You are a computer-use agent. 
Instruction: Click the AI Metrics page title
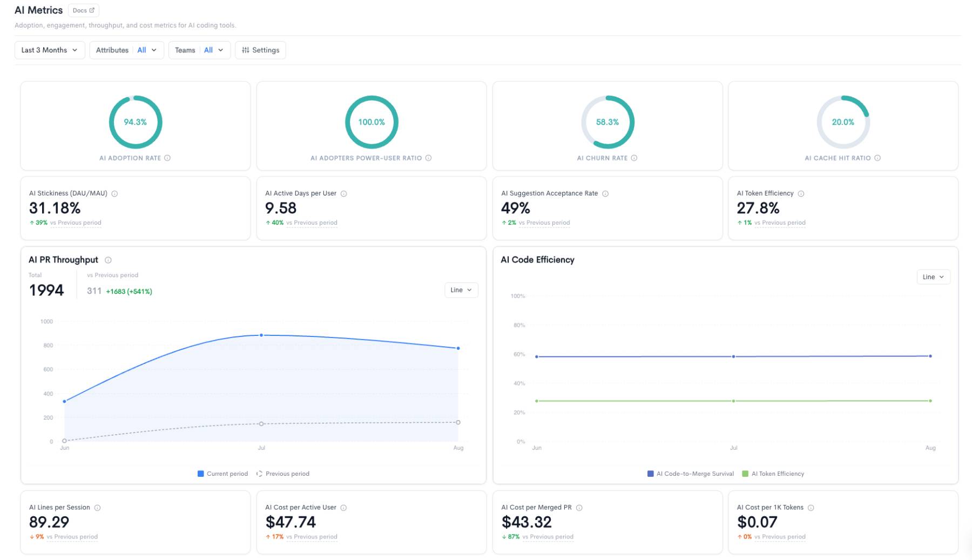pos(38,10)
